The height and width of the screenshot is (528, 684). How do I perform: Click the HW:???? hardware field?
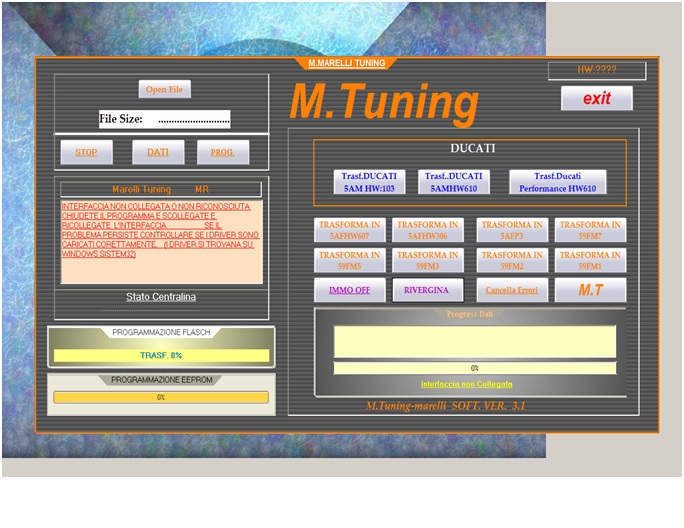click(x=597, y=71)
